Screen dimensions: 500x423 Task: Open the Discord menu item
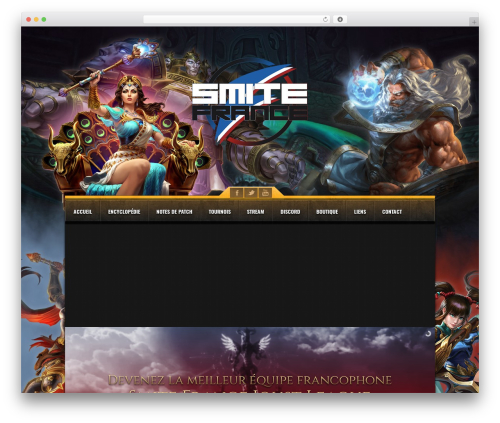click(x=290, y=212)
